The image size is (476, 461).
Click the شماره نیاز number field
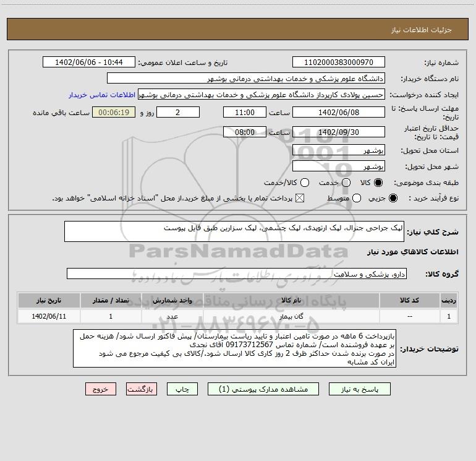click(339, 62)
